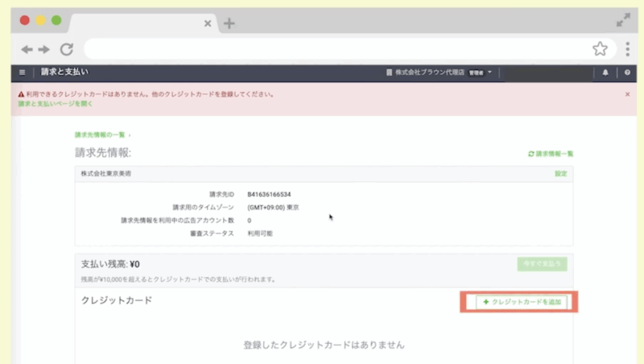This screenshot has width=644, height=364.
Task: Click the browser back arrow
Action: pos(27,50)
